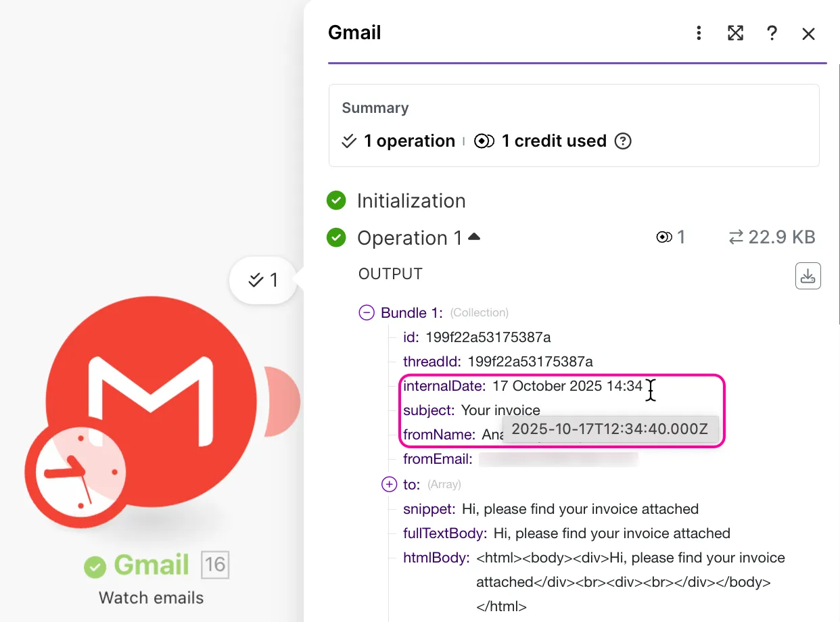Click the green checkmark beside Initialization
Screen dimensions: 840x622
point(336,201)
